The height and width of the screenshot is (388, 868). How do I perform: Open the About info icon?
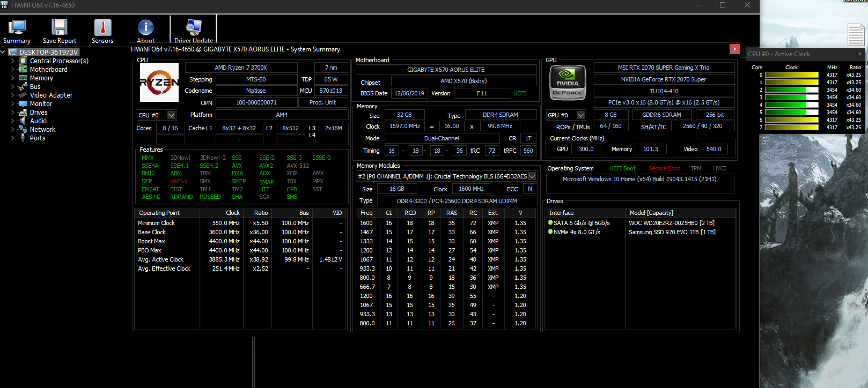(x=145, y=27)
